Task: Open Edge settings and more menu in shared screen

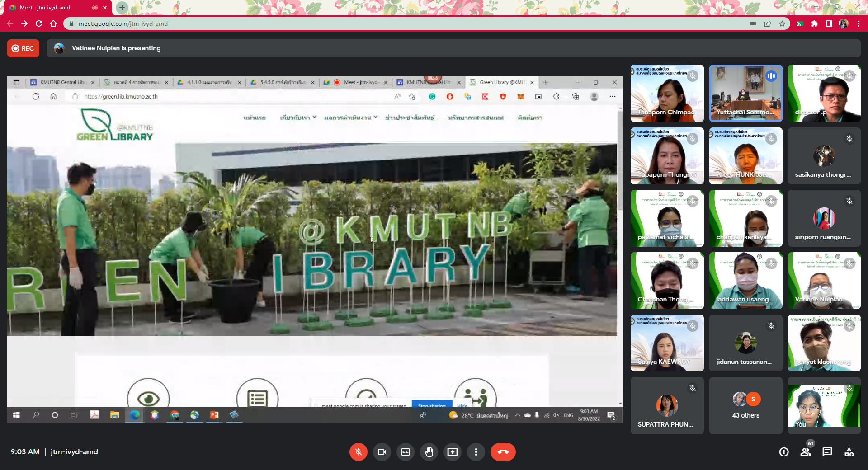Action: [613, 96]
